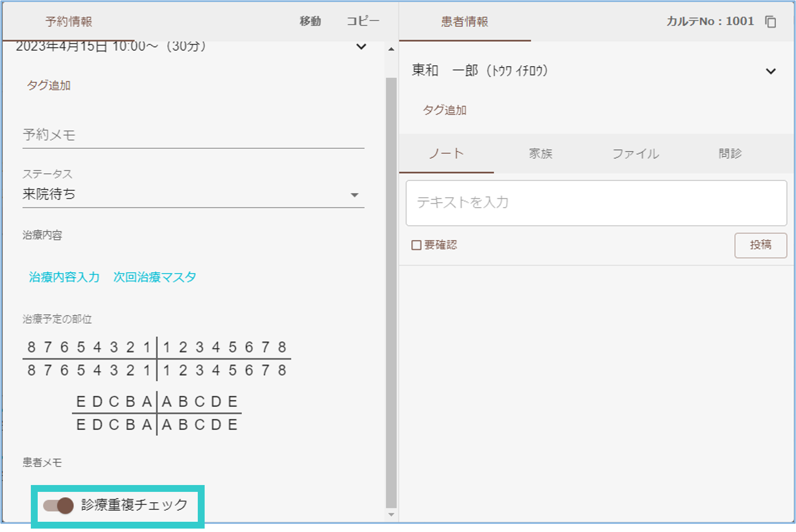Toggle the 診療重複チェック switch
The width and height of the screenshot is (796, 532).
click(x=58, y=505)
